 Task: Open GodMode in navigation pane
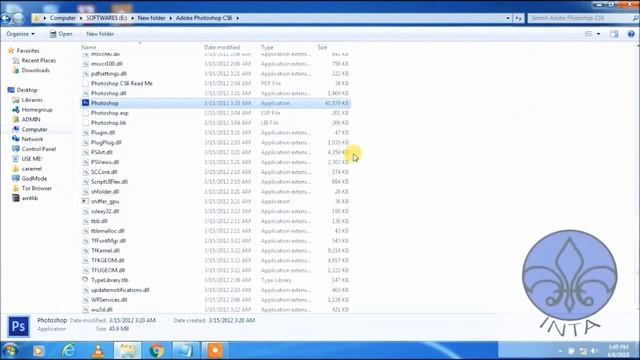pyautogui.click(x=34, y=178)
